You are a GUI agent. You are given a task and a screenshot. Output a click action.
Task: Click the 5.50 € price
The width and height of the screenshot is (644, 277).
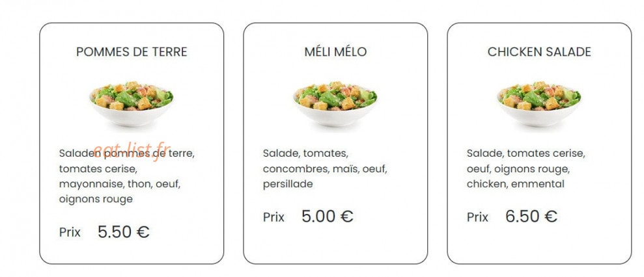coord(123,232)
